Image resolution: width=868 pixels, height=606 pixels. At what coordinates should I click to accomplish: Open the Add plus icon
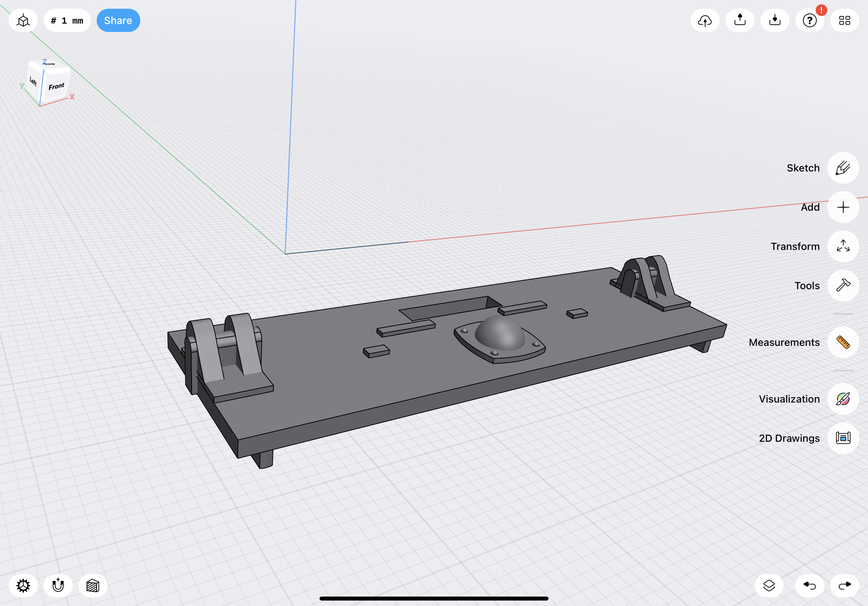843,207
